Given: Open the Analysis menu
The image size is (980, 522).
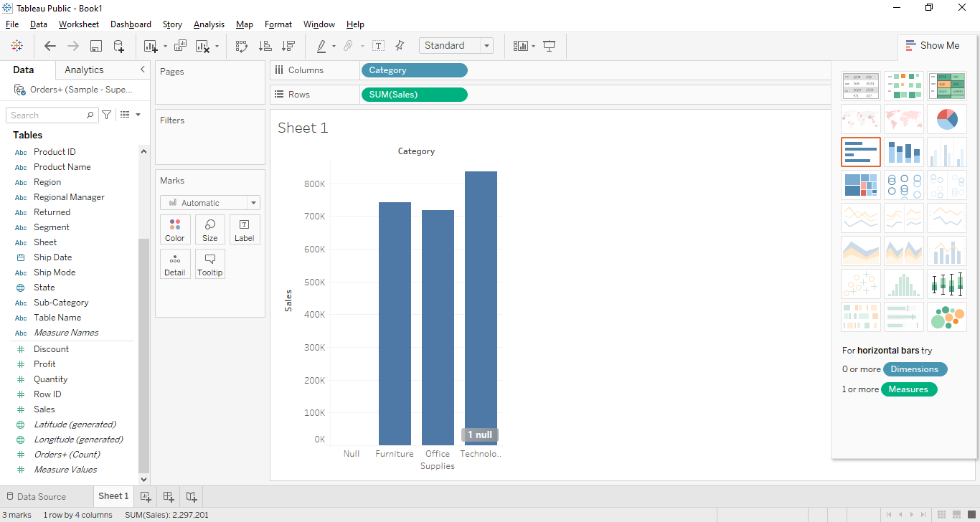Looking at the screenshot, I should point(209,24).
